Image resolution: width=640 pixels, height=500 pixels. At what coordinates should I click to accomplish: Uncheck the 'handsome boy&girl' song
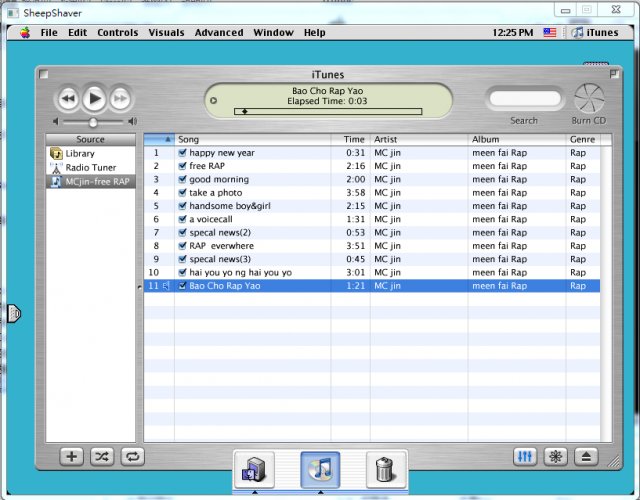click(182, 206)
